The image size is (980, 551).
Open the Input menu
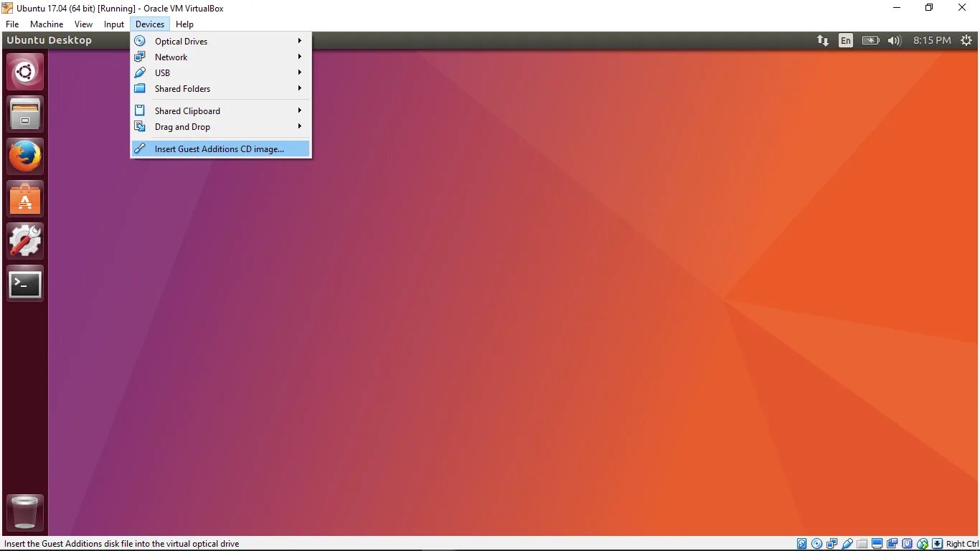point(114,24)
